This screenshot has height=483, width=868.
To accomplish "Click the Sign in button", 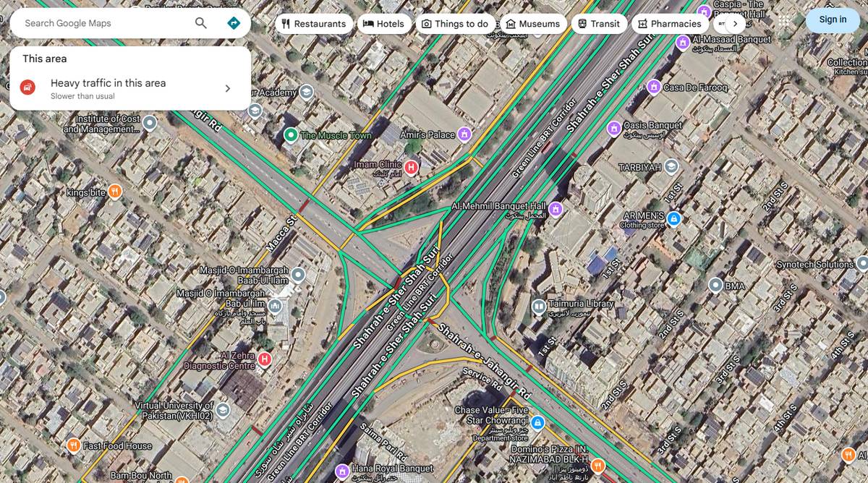I will pos(832,20).
